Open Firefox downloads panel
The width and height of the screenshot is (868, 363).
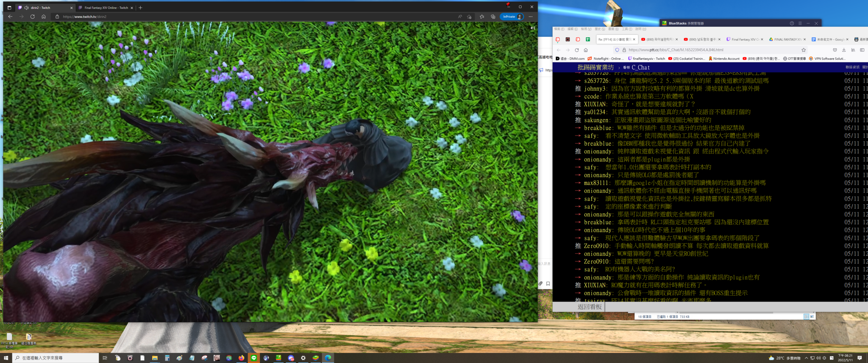click(x=844, y=50)
